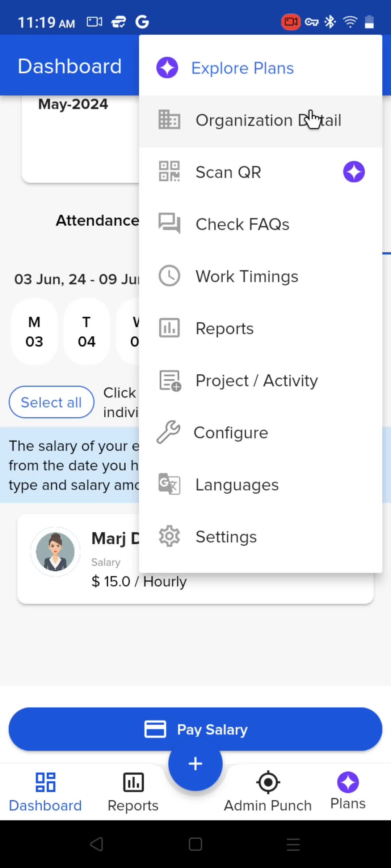Tap the purple premium badge beside Scan QR
391x868 pixels.
tap(354, 172)
